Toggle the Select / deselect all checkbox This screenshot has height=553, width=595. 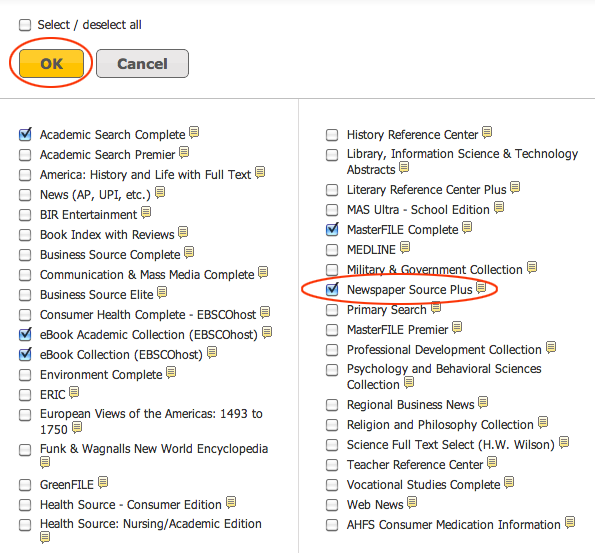25,25
